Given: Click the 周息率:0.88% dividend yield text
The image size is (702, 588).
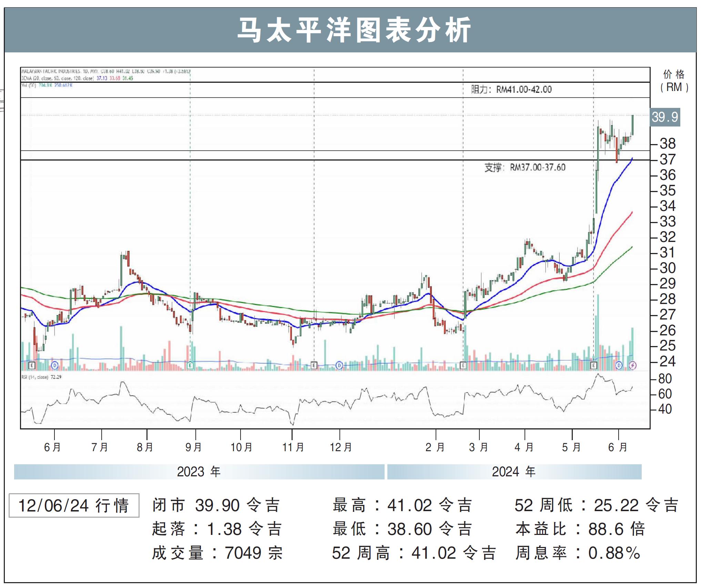Looking at the screenshot, I should pos(578,553).
